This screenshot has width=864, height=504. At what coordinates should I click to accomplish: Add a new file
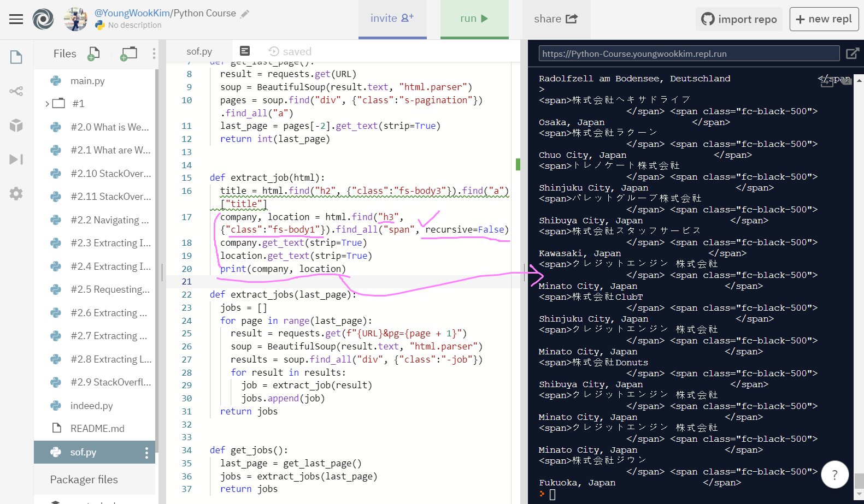pos(94,54)
